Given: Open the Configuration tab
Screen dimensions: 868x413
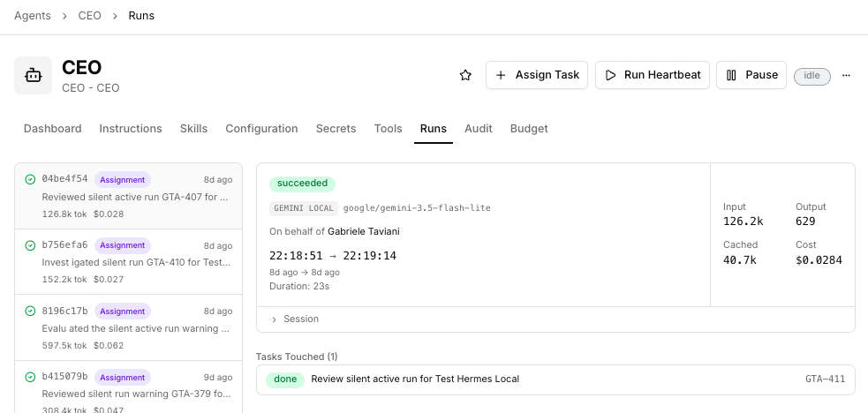Looking at the screenshot, I should 261,128.
